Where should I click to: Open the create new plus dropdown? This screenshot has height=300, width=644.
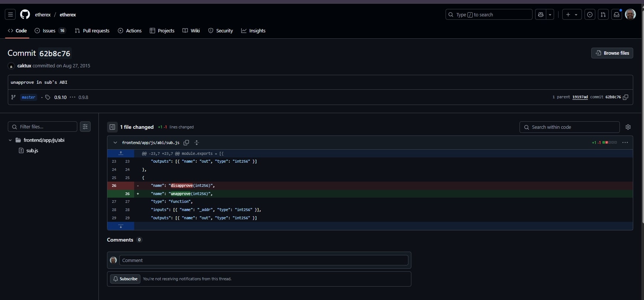click(572, 15)
